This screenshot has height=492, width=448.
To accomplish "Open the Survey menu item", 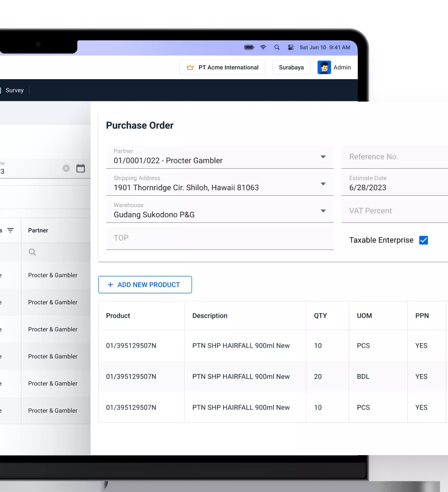I will (x=14, y=90).
